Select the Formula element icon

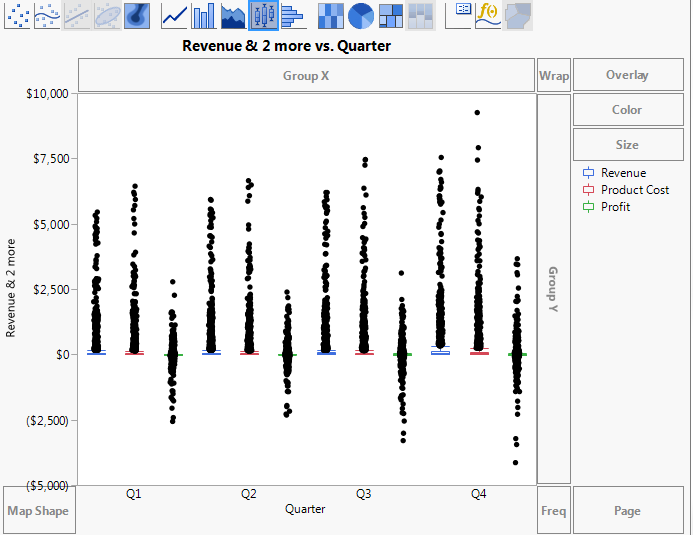click(488, 15)
